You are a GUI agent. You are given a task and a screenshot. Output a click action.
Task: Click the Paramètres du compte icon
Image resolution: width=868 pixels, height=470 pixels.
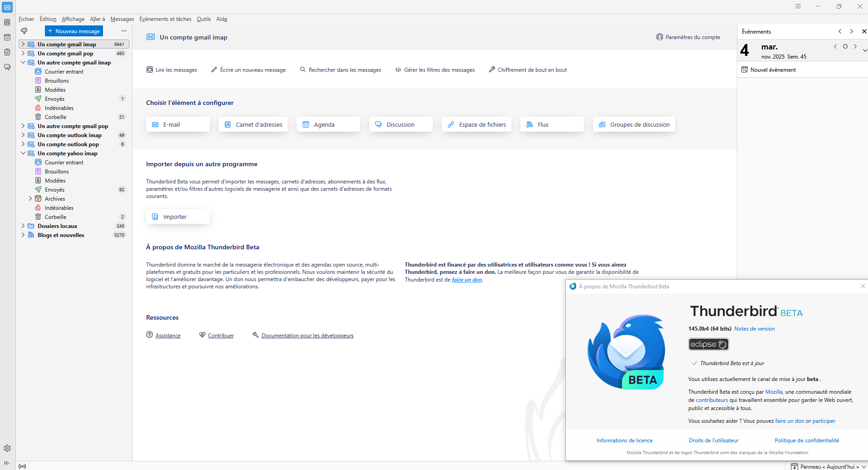click(660, 37)
